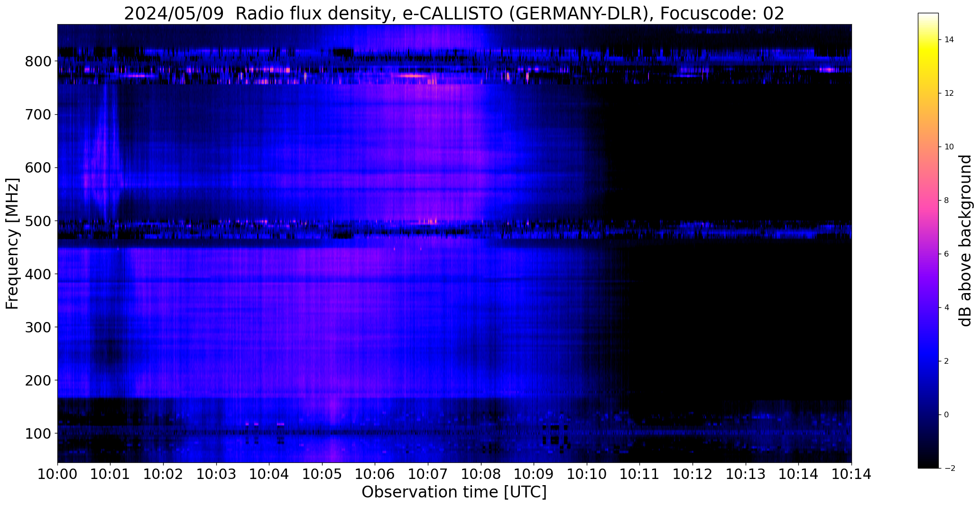
Task: Click the colorbar tick value 6
Action: click(x=946, y=254)
